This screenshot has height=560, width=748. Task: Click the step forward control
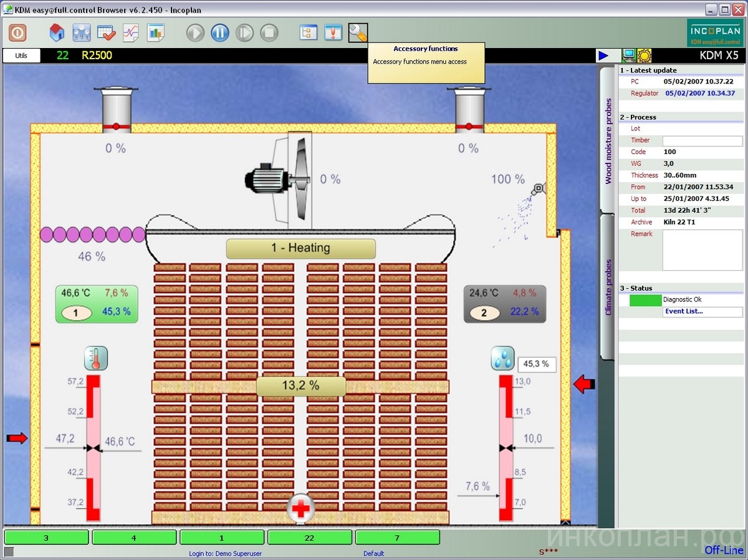click(x=244, y=32)
